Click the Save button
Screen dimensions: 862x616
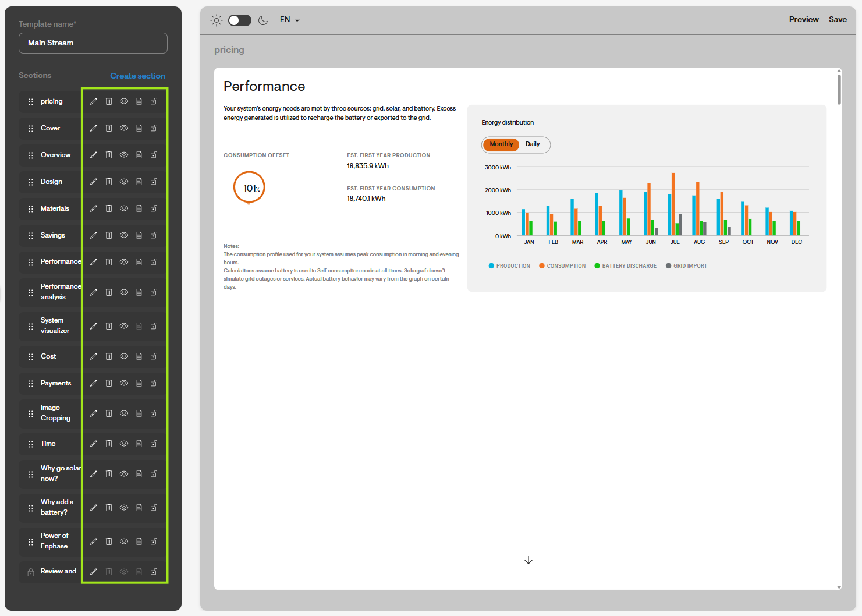[x=838, y=19]
